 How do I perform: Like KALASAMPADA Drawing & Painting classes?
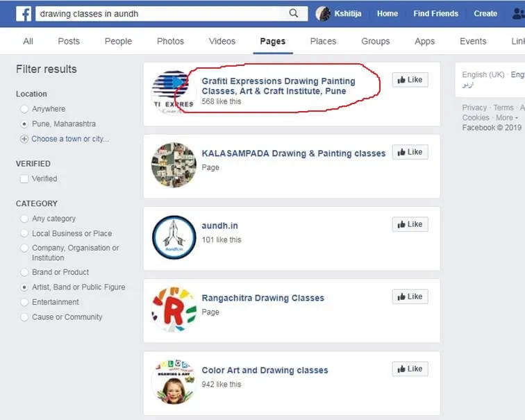[410, 152]
